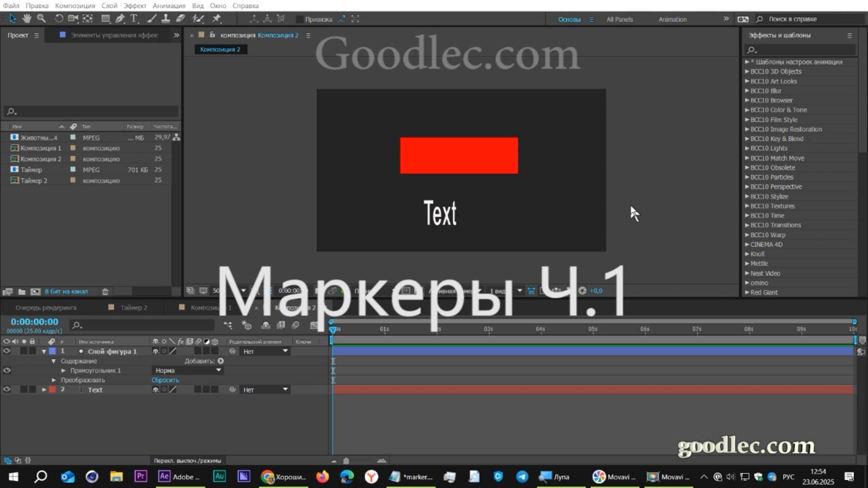The height and width of the screenshot is (488, 868).
Task: Hide the Text layer visibility eye
Action: tap(7, 389)
